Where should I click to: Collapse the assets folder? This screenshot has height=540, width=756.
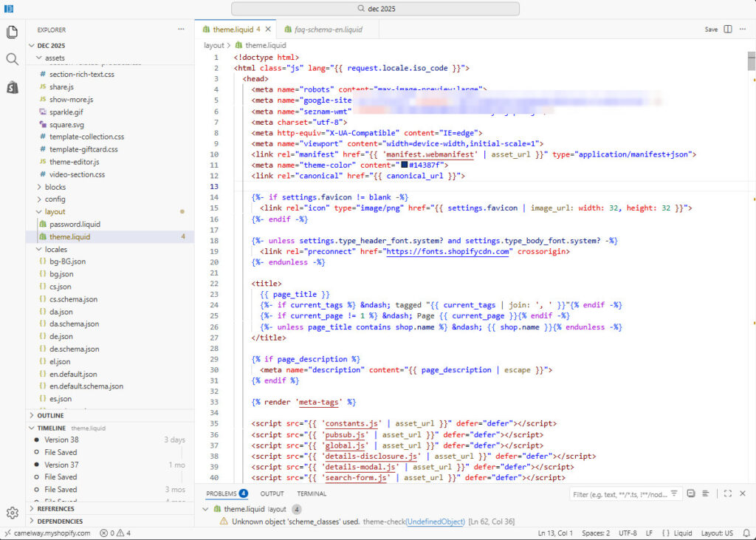pos(55,58)
